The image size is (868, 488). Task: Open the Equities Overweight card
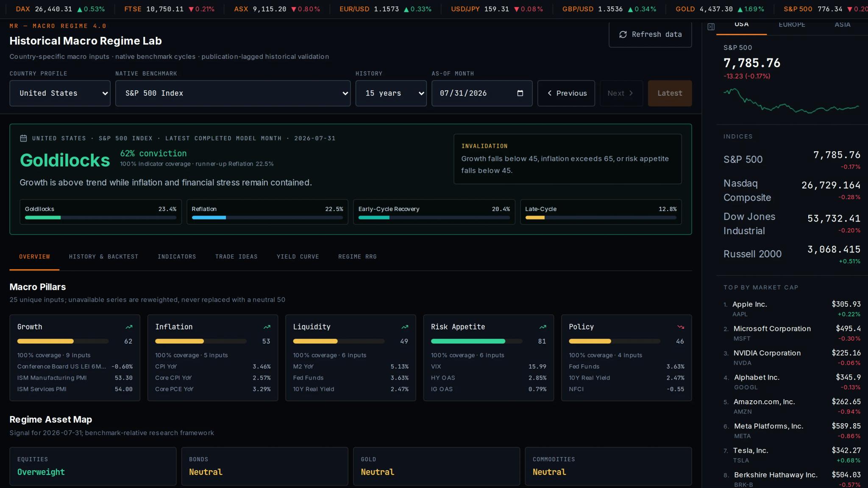(x=93, y=466)
